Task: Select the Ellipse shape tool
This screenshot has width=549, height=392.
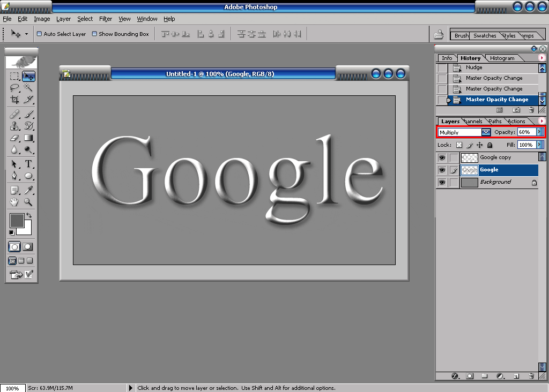Action: pos(28,176)
